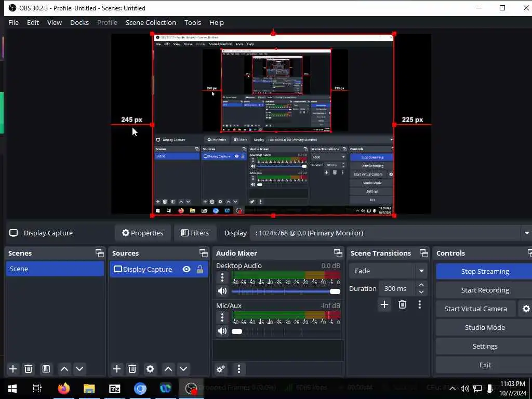Open Task View on the taskbar
Viewport: 532px width, 399px height.
coord(37,388)
